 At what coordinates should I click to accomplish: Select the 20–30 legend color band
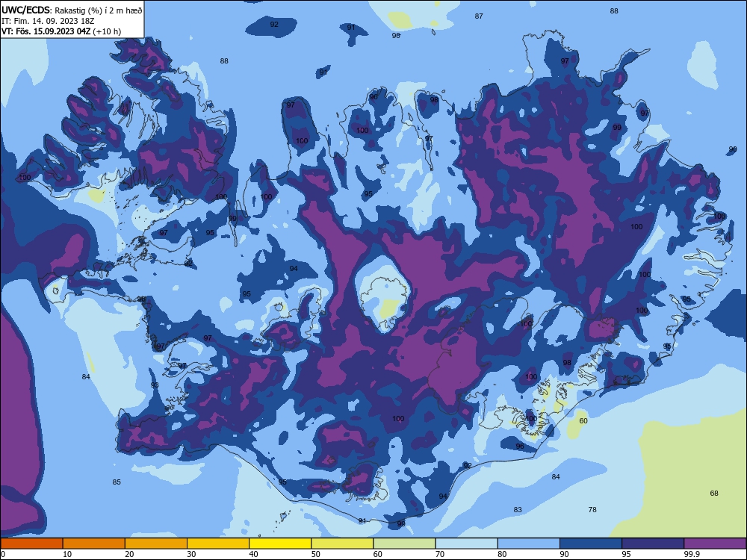coord(156,544)
